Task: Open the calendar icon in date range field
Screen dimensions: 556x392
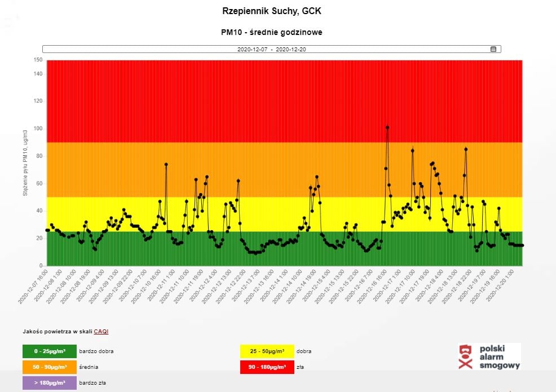Action: click(x=493, y=49)
